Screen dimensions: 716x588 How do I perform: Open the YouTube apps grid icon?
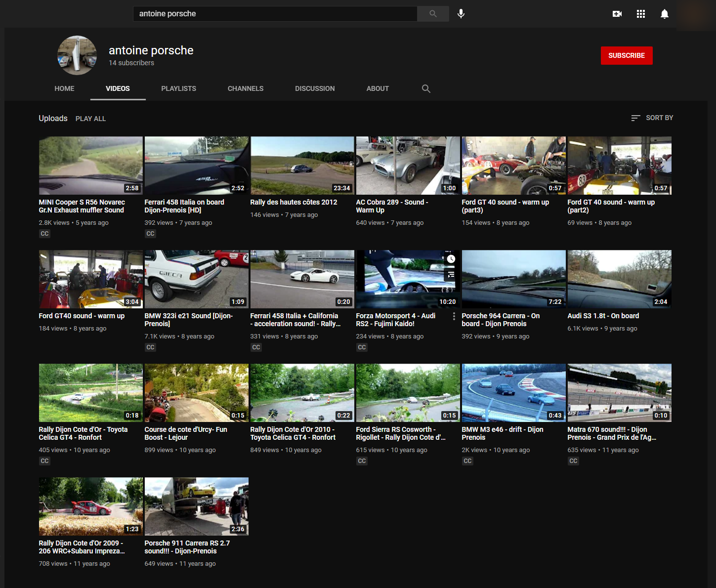641,14
